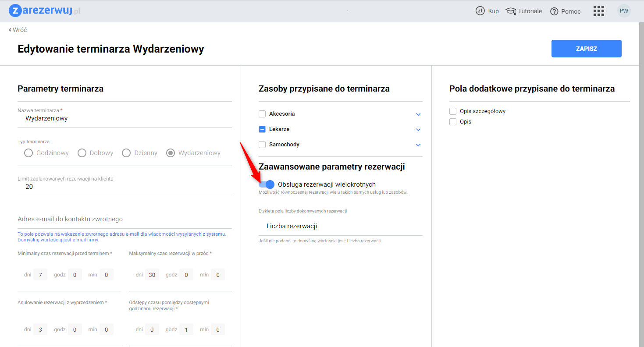Click the Kup currency coin icon
The image size is (644, 347).
pyautogui.click(x=480, y=11)
